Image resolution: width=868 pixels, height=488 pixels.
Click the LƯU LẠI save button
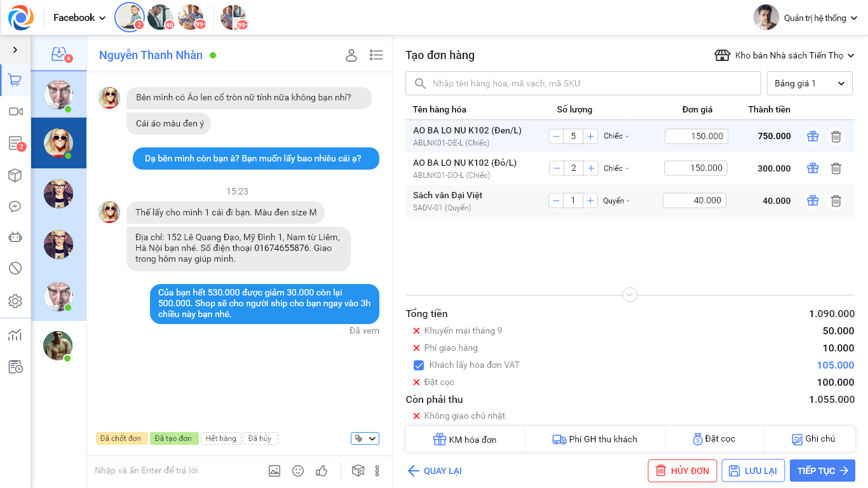(753, 471)
